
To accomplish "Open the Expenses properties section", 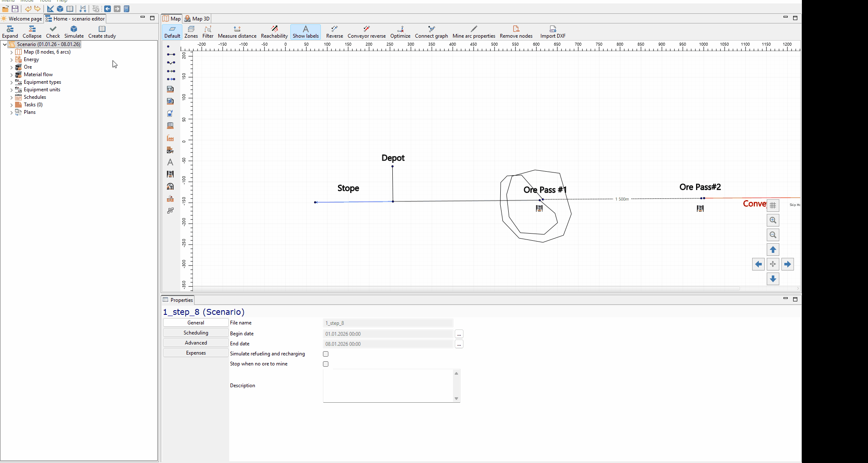I will pyautogui.click(x=196, y=353).
